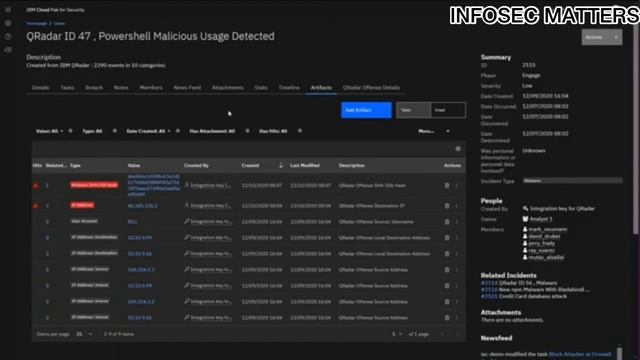The width and height of the screenshot is (640, 360).
Task: Go to Cases breadcrumb link
Action: [x=59, y=23]
